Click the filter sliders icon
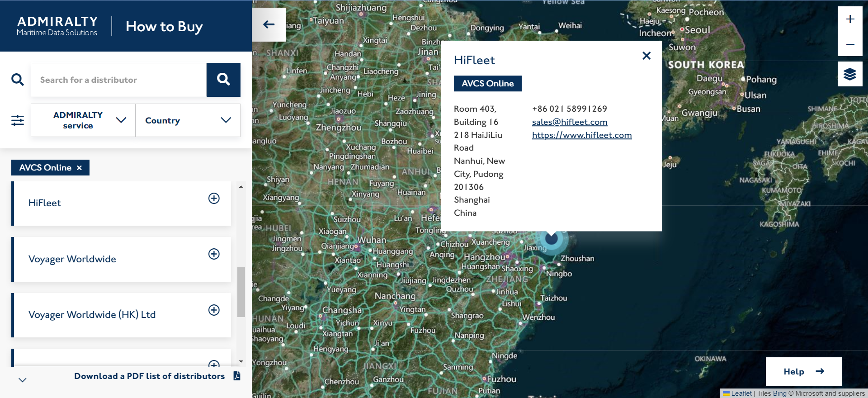 pyautogui.click(x=18, y=120)
